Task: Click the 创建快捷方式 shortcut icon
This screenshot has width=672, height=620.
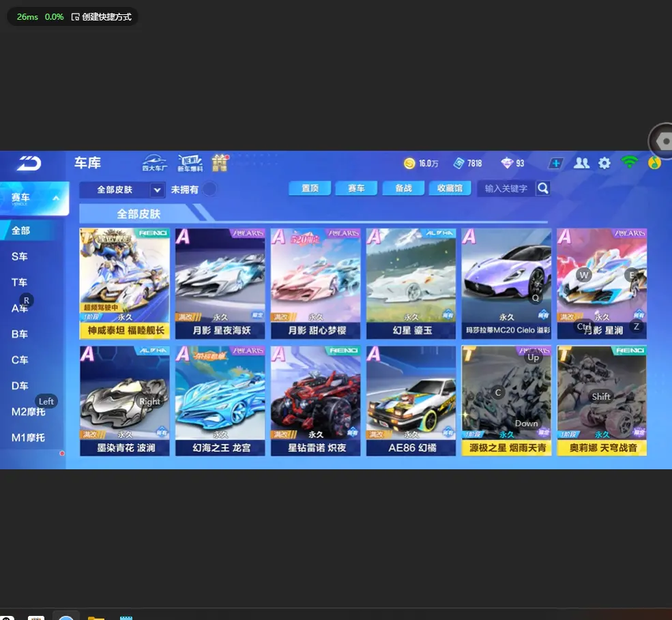Action: click(x=76, y=17)
